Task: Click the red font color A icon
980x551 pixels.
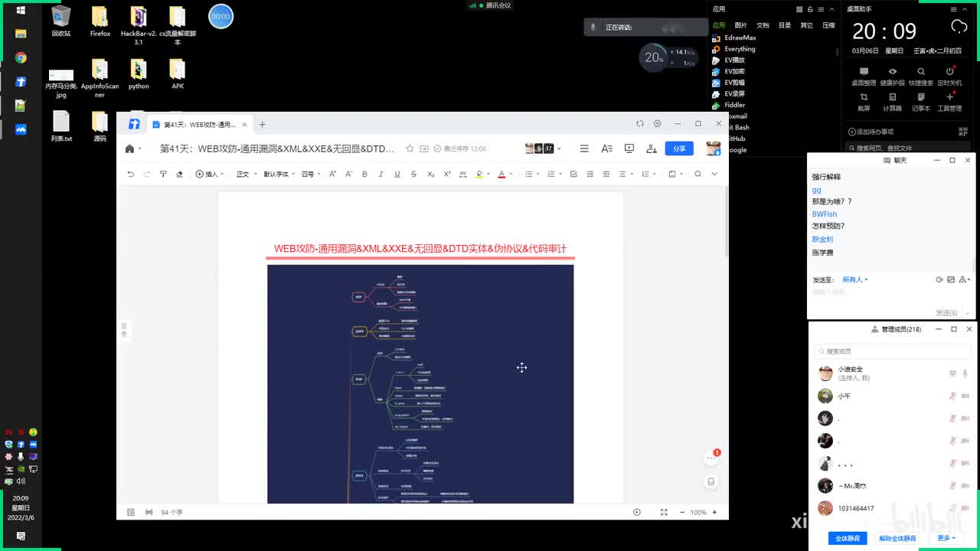Action: [501, 174]
